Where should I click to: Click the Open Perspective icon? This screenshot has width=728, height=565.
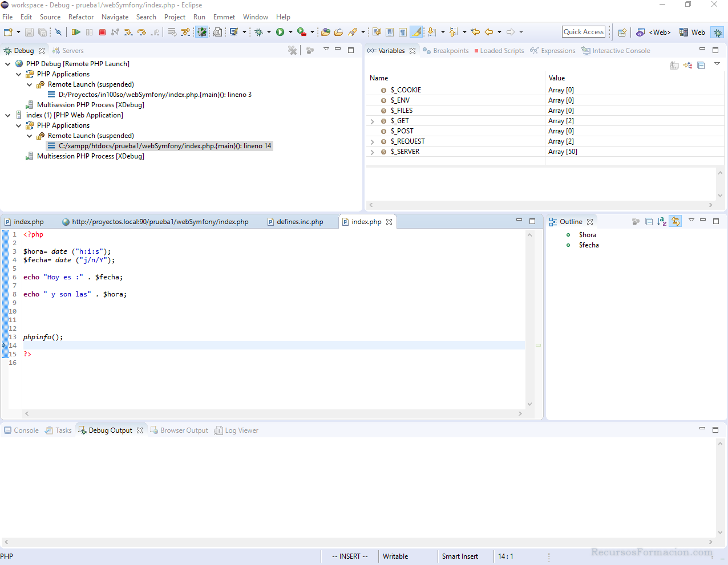622,32
